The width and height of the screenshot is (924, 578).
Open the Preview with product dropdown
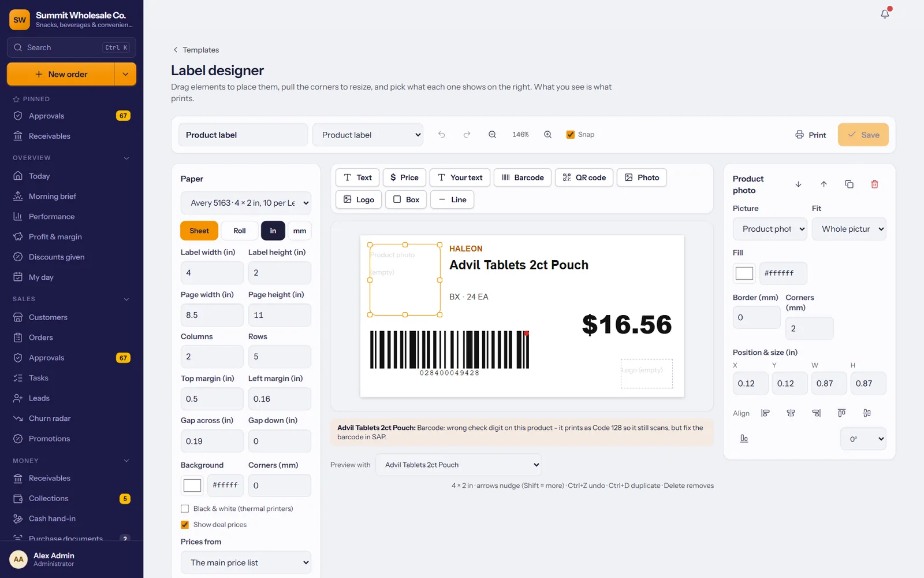(x=459, y=465)
